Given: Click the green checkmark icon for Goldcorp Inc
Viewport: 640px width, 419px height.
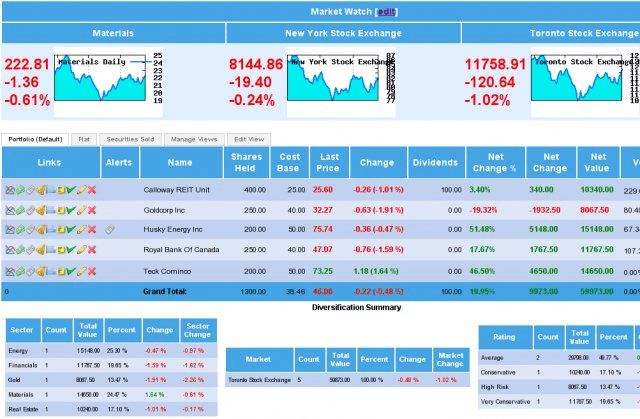Looking at the screenshot, I should (x=71, y=210).
